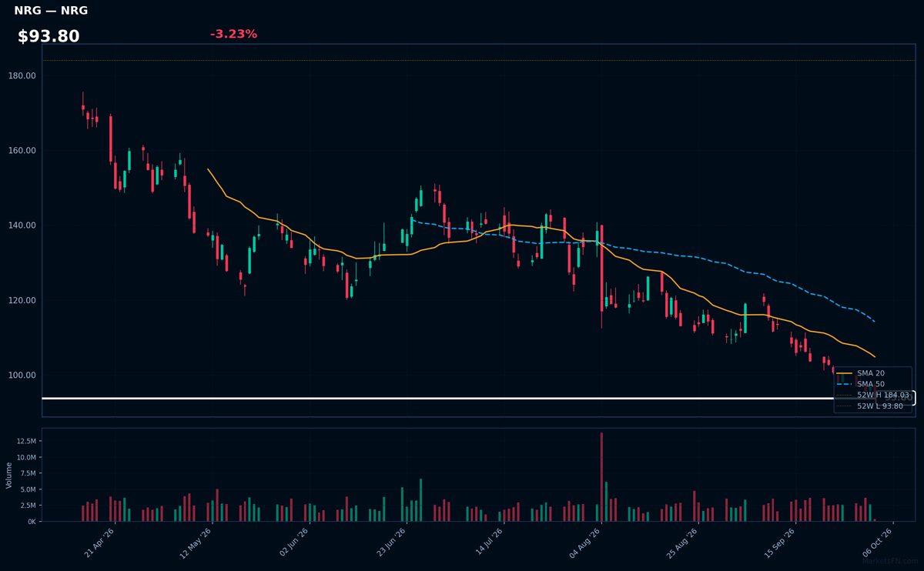The image size is (924, 571).
Task: Select the current price $93.80
Action: (49, 36)
